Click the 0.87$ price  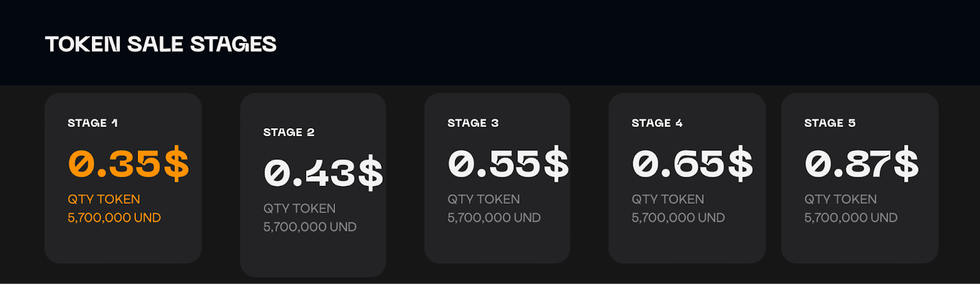coord(862,164)
